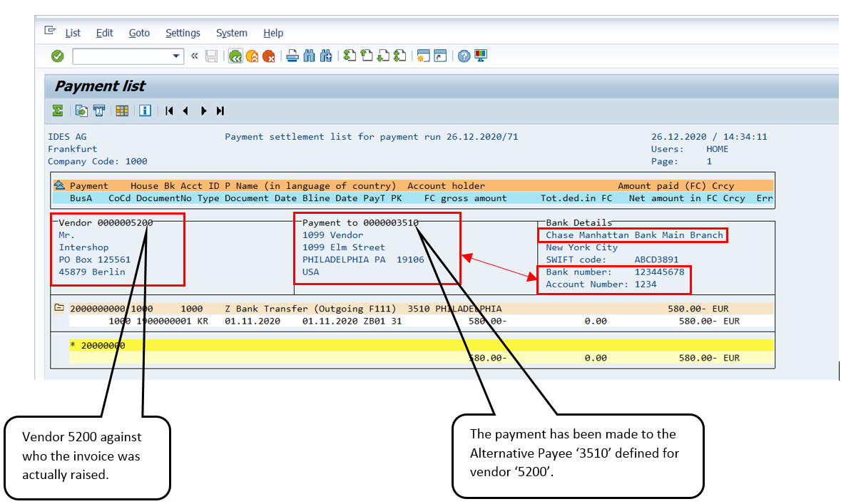Click the Back (green arrow) icon

pyautogui.click(x=235, y=56)
